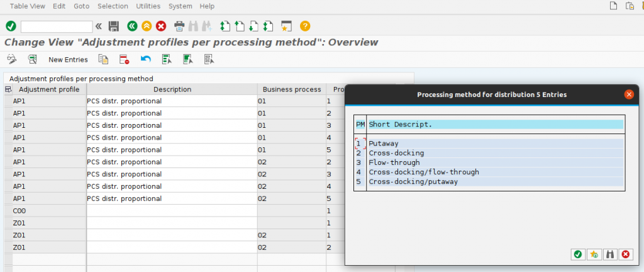
Task: Click the table settings icon beside Adjustment profile
Action: click(8, 89)
